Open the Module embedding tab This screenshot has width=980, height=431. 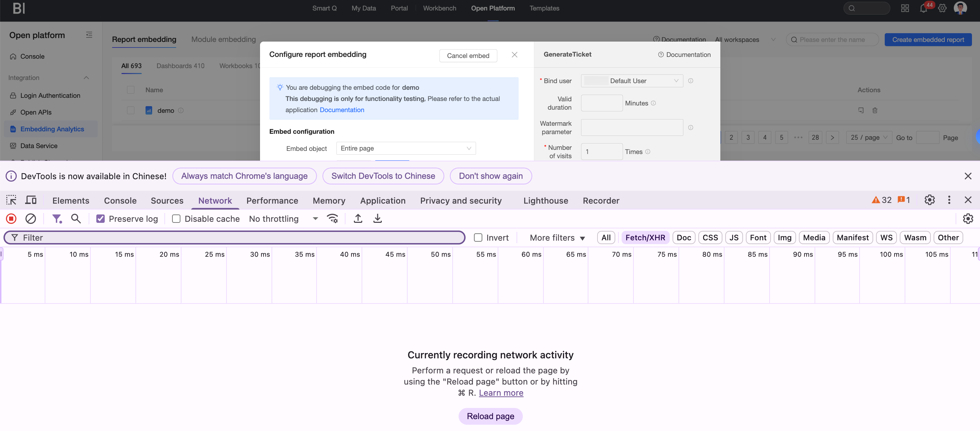(223, 39)
